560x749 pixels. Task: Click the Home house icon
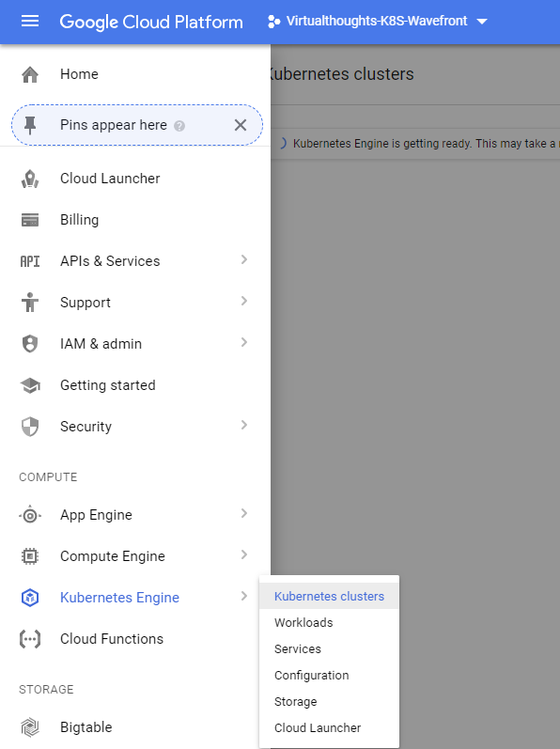30,74
